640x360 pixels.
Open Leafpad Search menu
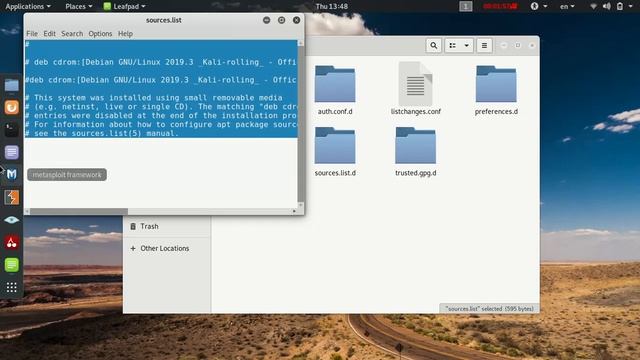[x=72, y=33]
